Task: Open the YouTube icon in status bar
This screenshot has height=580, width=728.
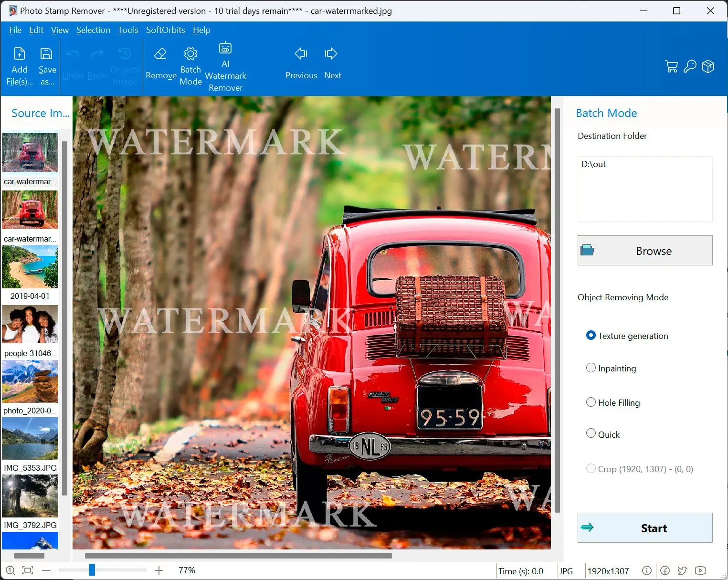Action: [x=700, y=570]
